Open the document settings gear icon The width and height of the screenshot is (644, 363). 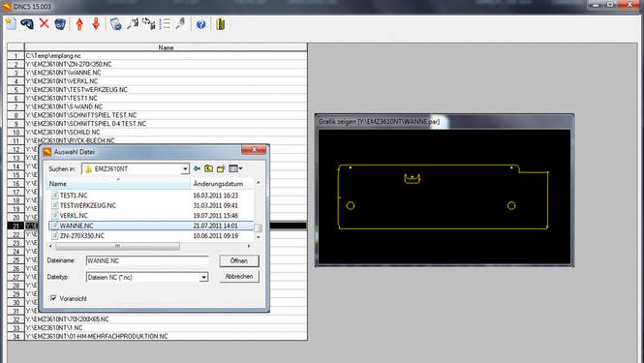(116, 24)
